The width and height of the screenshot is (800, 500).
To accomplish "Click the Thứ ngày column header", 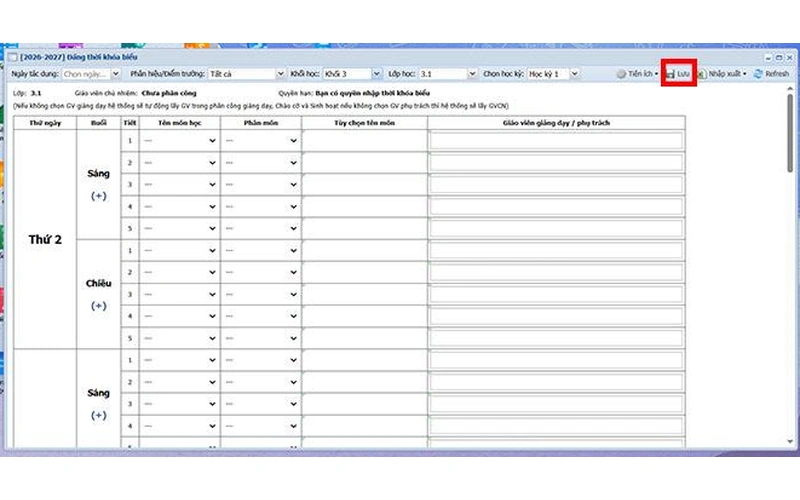I will pos(45,123).
